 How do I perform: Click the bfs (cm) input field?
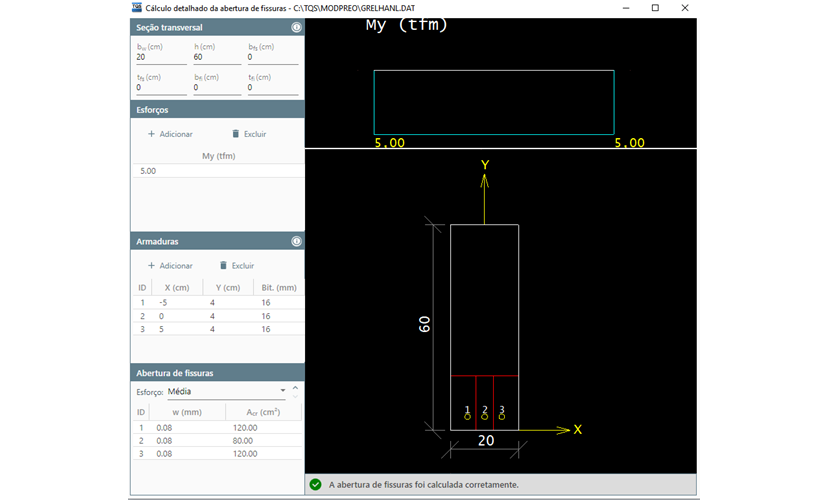[x=272, y=57]
